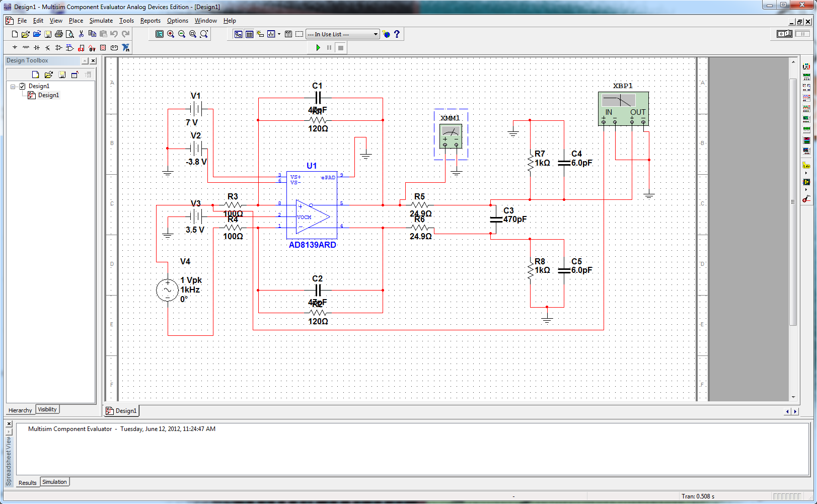Image resolution: width=817 pixels, height=504 pixels.
Task: Flip the simulation on/off switch
Action: click(784, 34)
